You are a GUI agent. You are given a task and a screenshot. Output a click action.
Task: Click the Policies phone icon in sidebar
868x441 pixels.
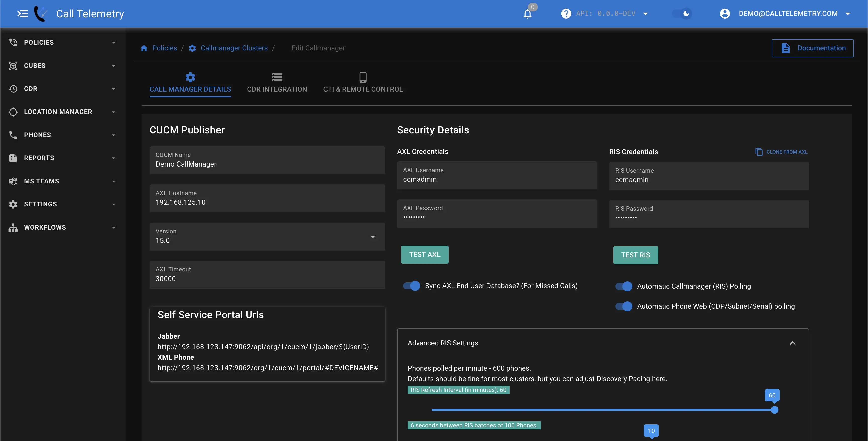pos(13,42)
